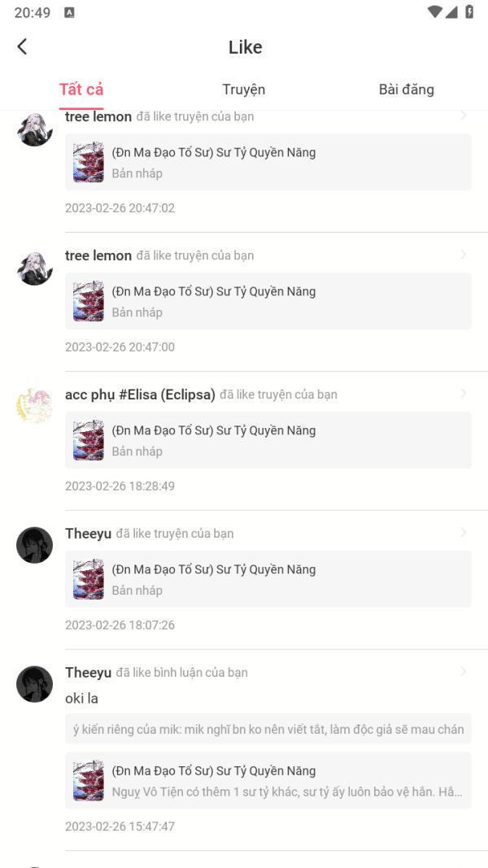Open story card with Nguỵ Vô Tiện description
This screenshot has height=868, width=488.
tap(268, 780)
